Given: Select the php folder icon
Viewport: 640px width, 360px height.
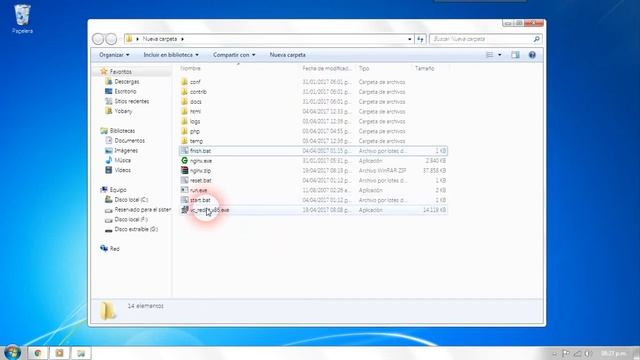Looking at the screenshot, I should coord(184,131).
